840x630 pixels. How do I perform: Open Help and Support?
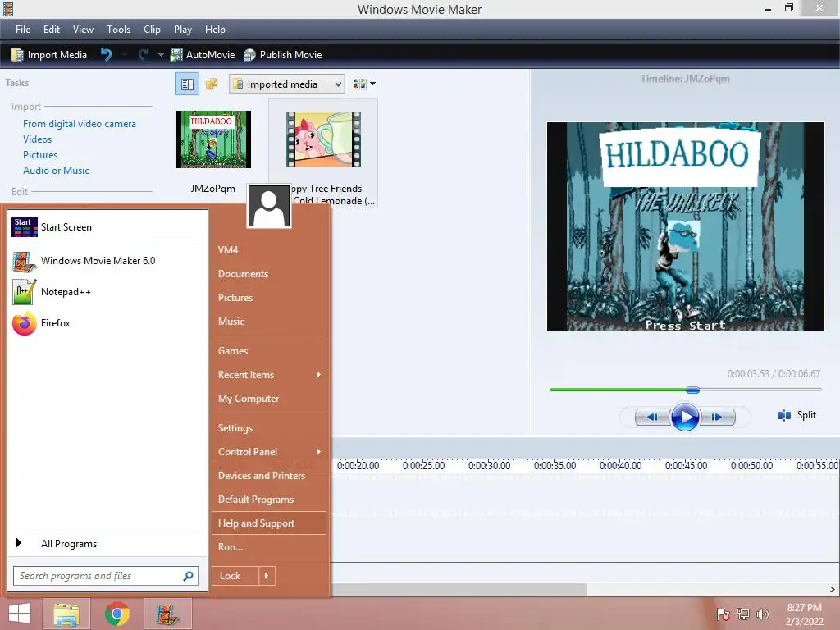269,523
